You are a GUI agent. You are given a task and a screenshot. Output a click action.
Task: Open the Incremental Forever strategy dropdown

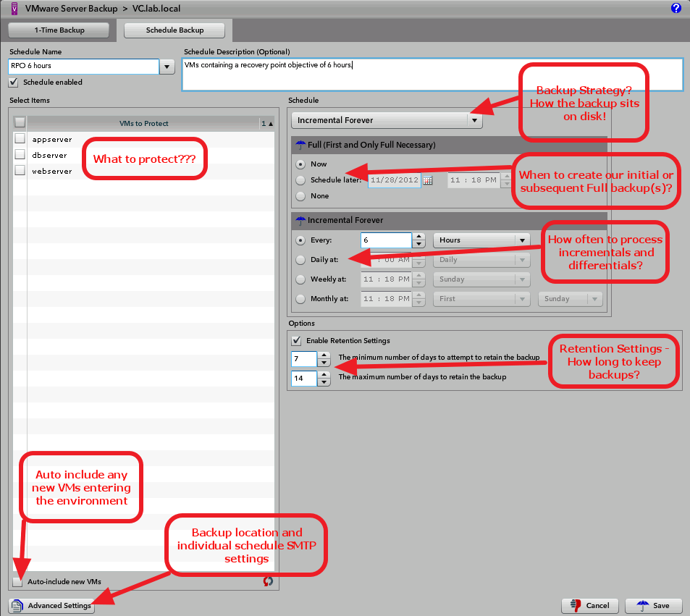click(x=387, y=120)
